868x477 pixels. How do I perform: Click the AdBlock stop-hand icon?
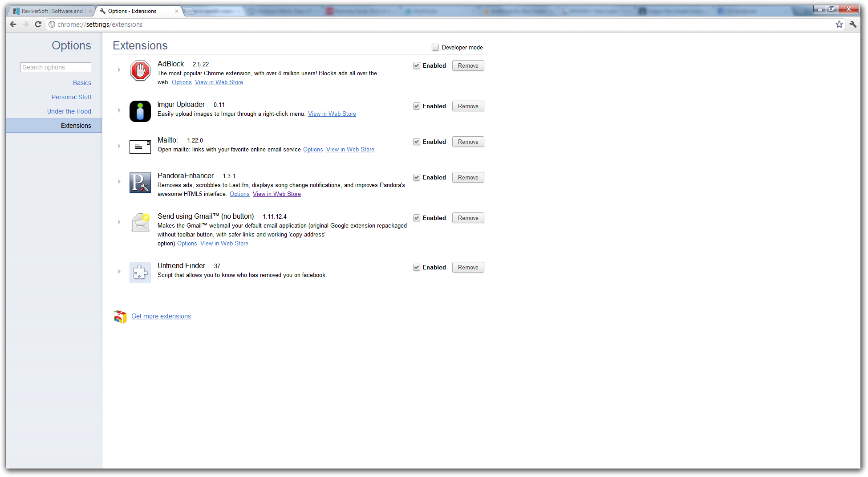[140, 71]
